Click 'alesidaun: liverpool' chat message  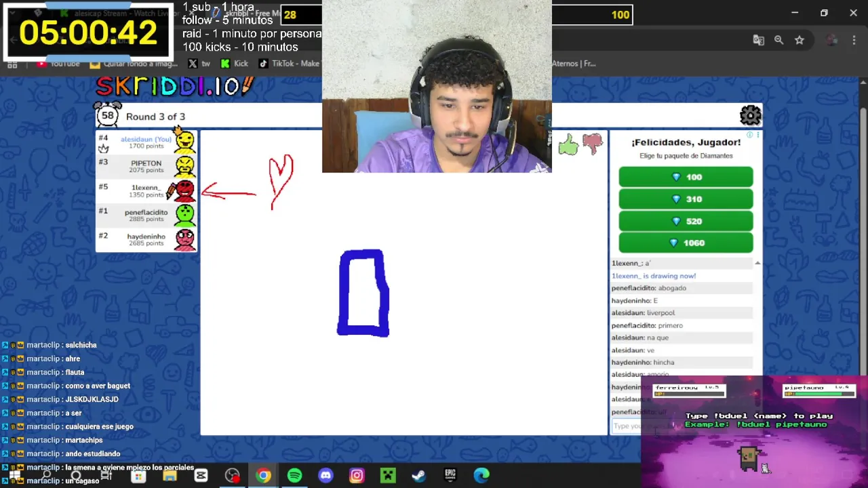(643, 313)
